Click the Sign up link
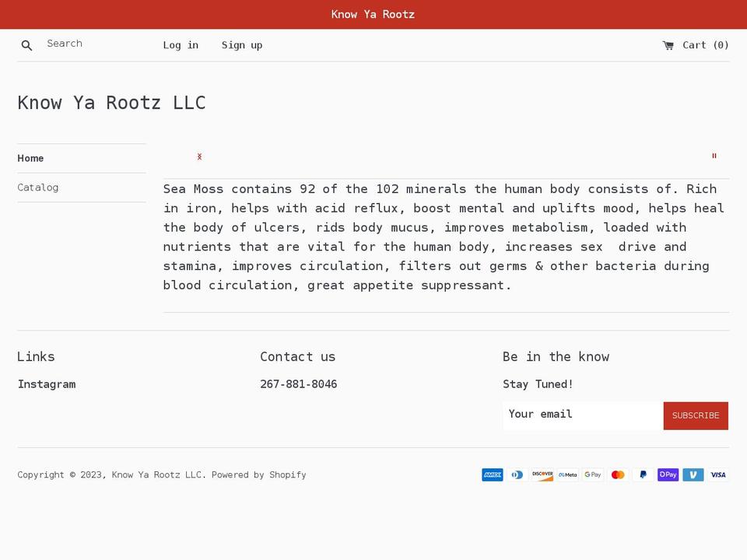 [x=242, y=45]
